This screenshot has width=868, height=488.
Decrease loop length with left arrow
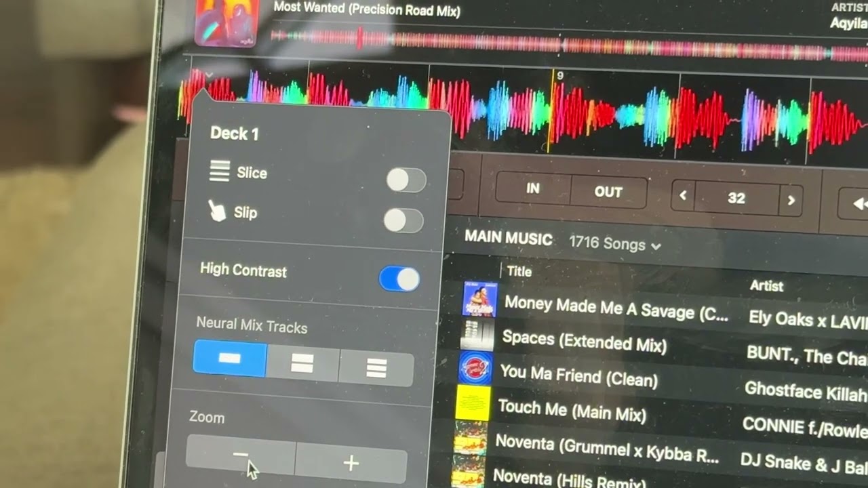[x=683, y=196]
